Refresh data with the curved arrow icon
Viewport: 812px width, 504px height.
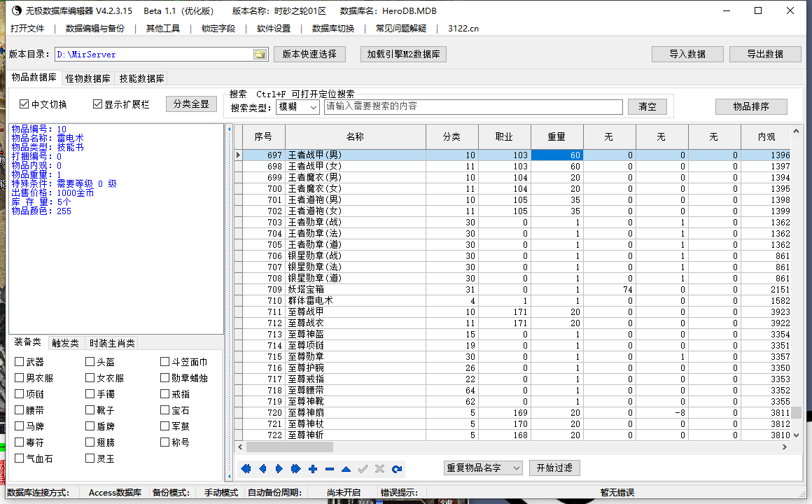(x=397, y=469)
